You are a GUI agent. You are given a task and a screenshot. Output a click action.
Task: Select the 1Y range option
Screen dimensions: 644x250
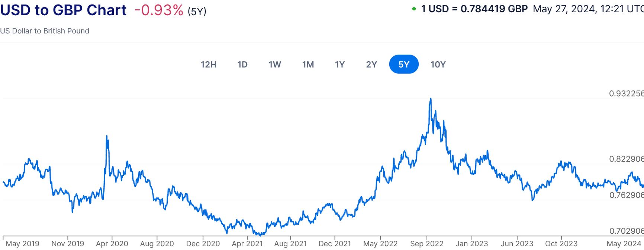(x=340, y=65)
